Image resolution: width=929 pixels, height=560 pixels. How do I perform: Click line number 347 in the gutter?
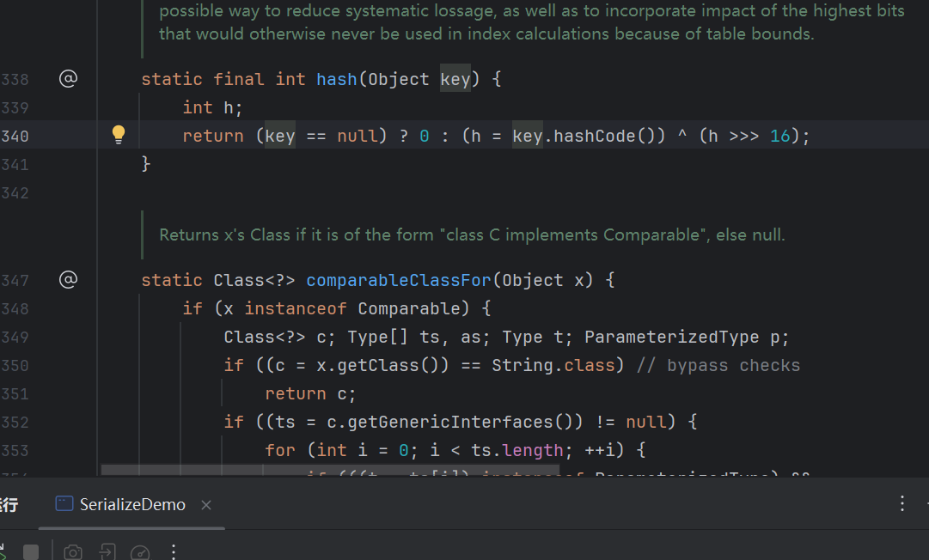coord(15,280)
